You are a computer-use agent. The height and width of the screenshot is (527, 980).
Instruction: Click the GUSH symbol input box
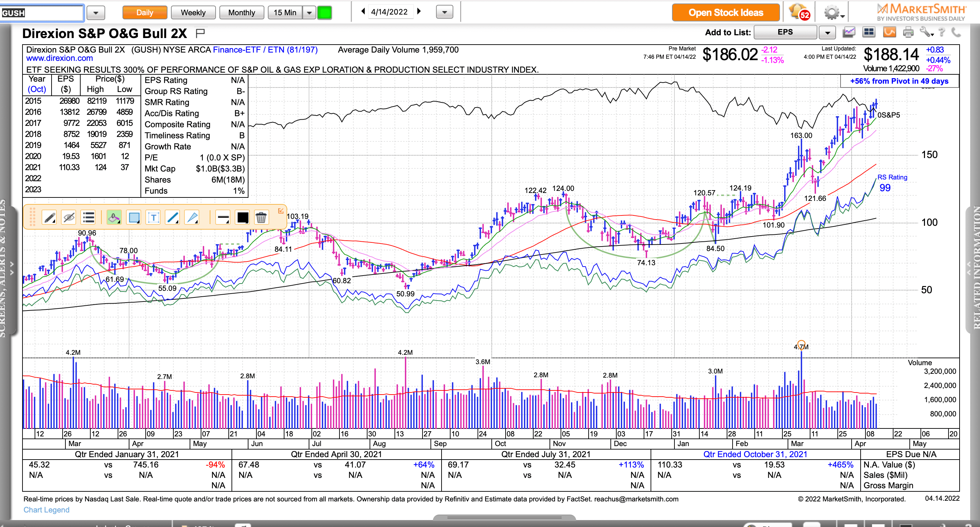click(42, 13)
